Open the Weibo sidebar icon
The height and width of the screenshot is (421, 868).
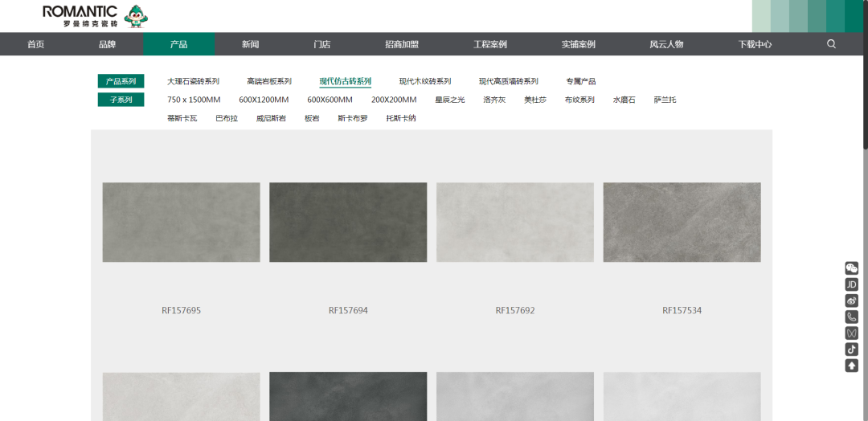[852, 300]
